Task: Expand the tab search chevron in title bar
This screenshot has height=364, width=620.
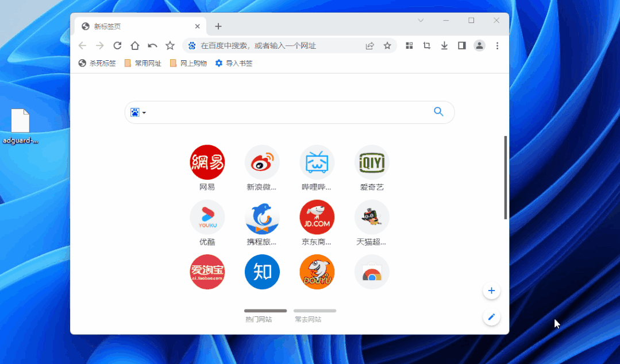Action: coord(421,21)
